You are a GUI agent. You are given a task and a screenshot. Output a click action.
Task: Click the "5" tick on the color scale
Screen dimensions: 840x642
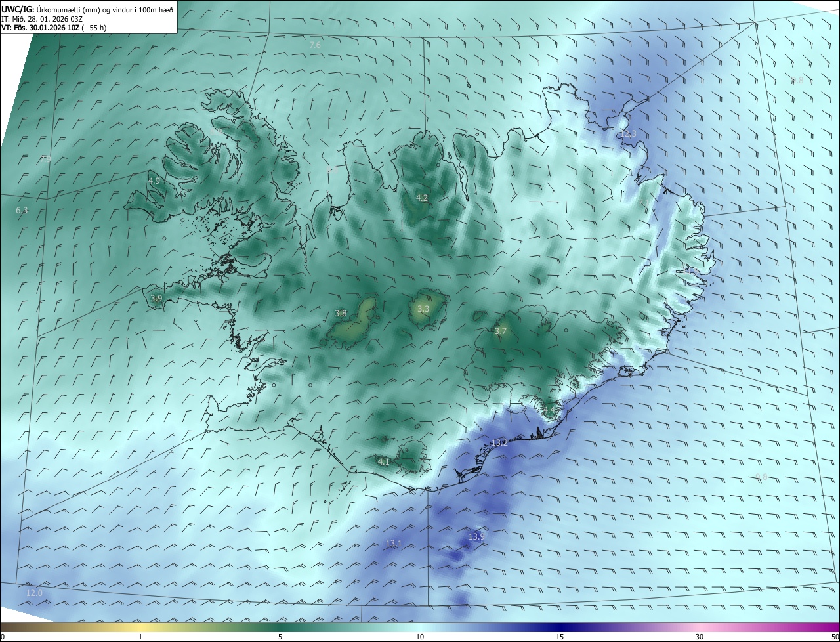tap(280, 637)
